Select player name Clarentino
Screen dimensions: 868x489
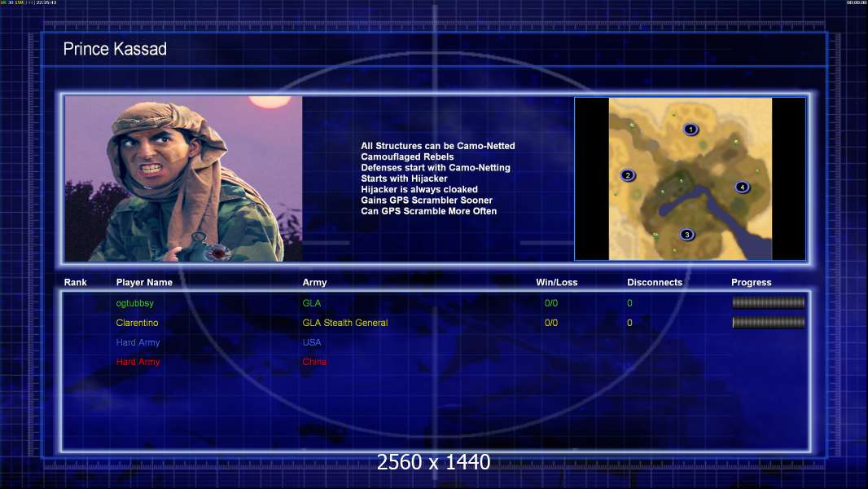138,323
